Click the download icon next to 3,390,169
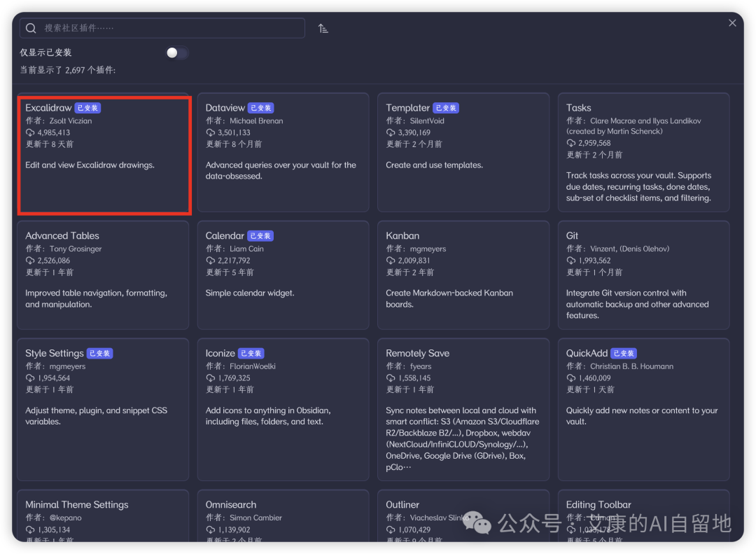The height and width of the screenshot is (554, 756). pos(391,132)
